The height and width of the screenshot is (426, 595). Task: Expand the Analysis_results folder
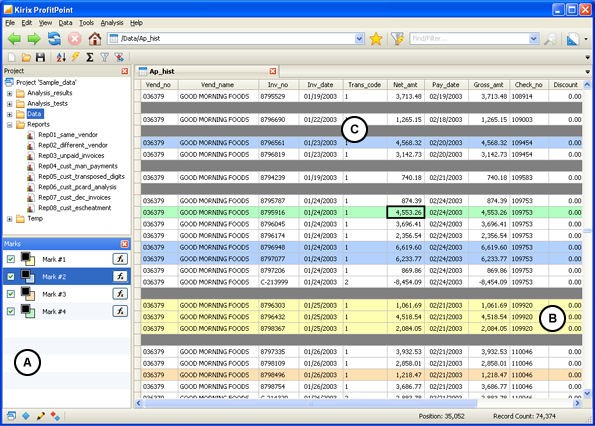[x=9, y=93]
